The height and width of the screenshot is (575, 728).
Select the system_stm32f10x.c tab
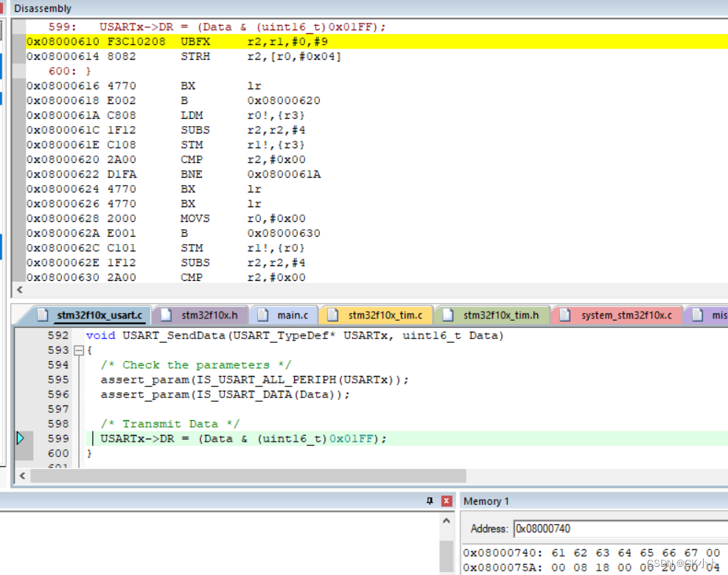(617, 316)
